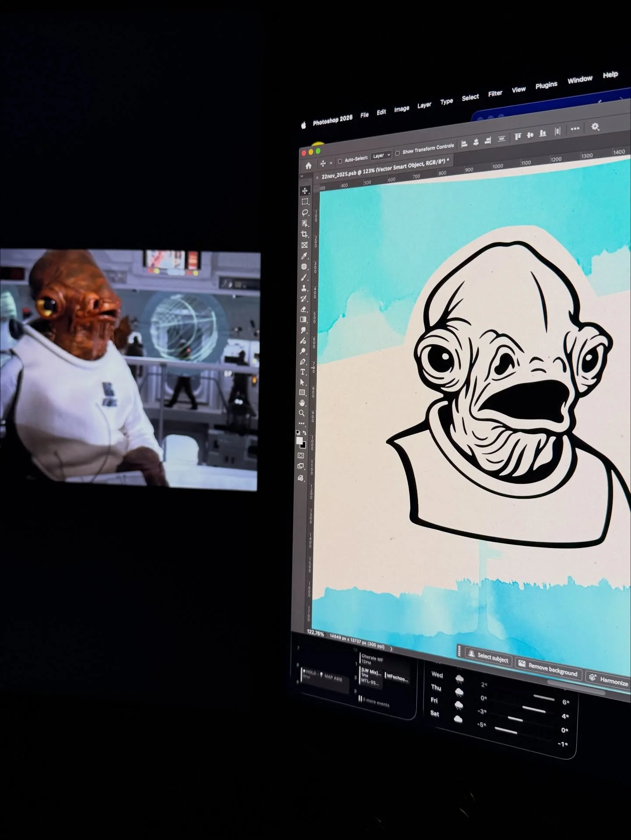
Task: Select the History Brush tool
Action: (304, 299)
